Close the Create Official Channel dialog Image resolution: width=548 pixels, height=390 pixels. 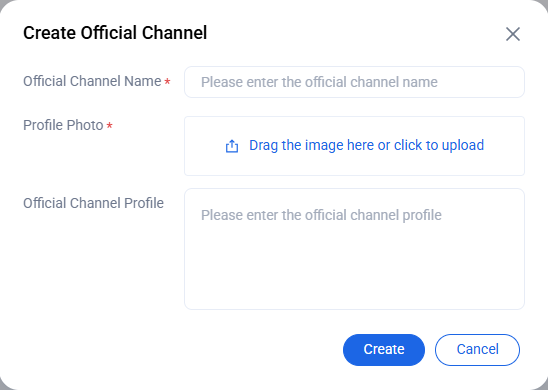pos(513,34)
